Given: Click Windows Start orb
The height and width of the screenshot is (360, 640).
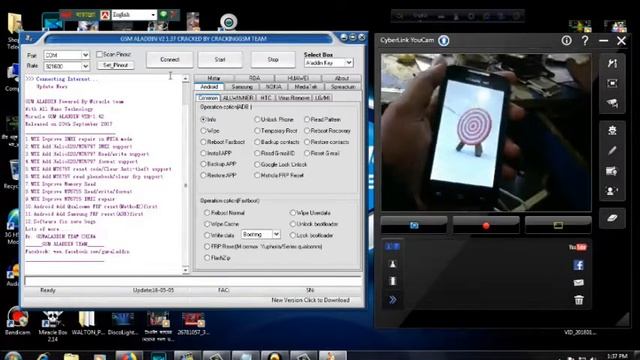Looking at the screenshot, I should (x=13, y=356).
